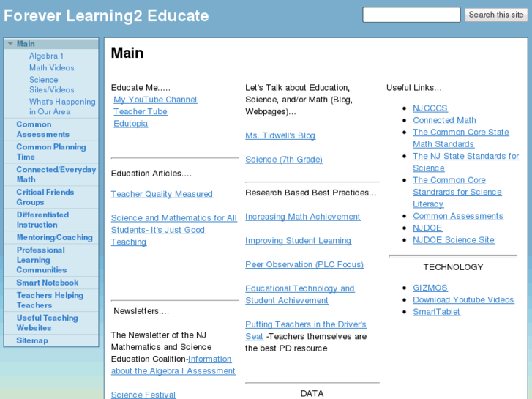Open Critical Friends Groups sidebar link

pos(45,197)
